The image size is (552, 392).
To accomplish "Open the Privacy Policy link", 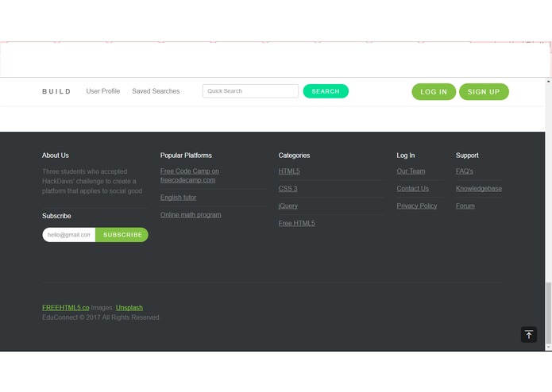I will [417, 206].
